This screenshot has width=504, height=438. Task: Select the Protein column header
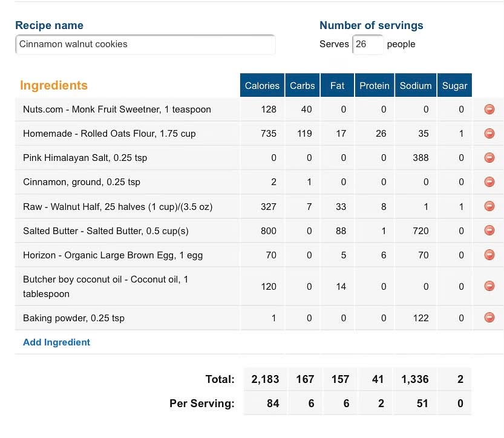375,85
